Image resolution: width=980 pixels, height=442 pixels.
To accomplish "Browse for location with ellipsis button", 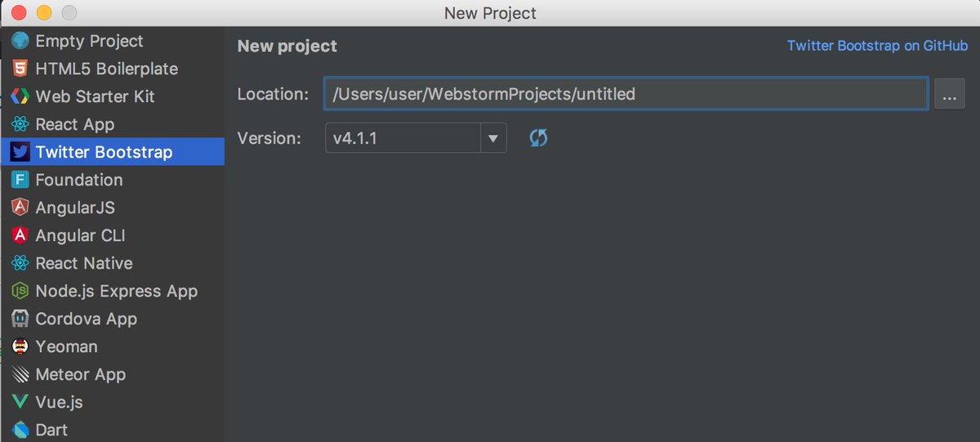I will (948, 94).
